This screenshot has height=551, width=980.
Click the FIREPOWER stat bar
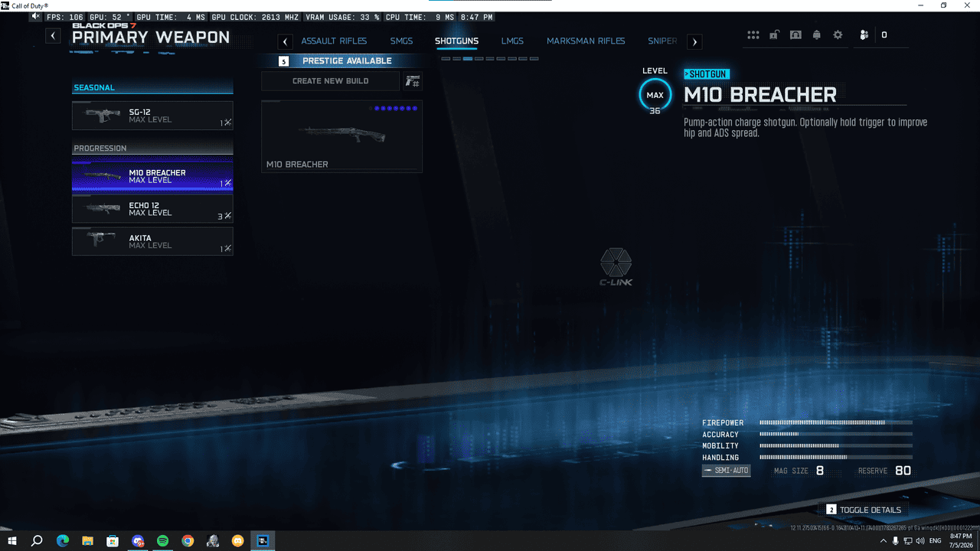coord(835,422)
